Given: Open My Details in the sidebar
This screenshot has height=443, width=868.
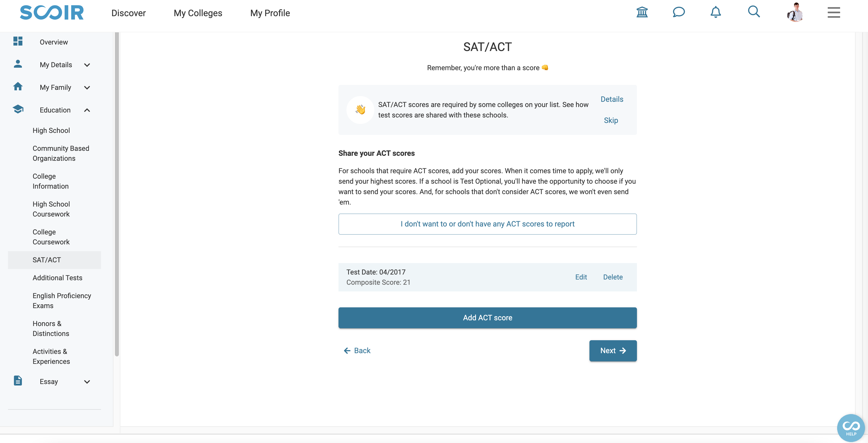Looking at the screenshot, I should tap(56, 65).
